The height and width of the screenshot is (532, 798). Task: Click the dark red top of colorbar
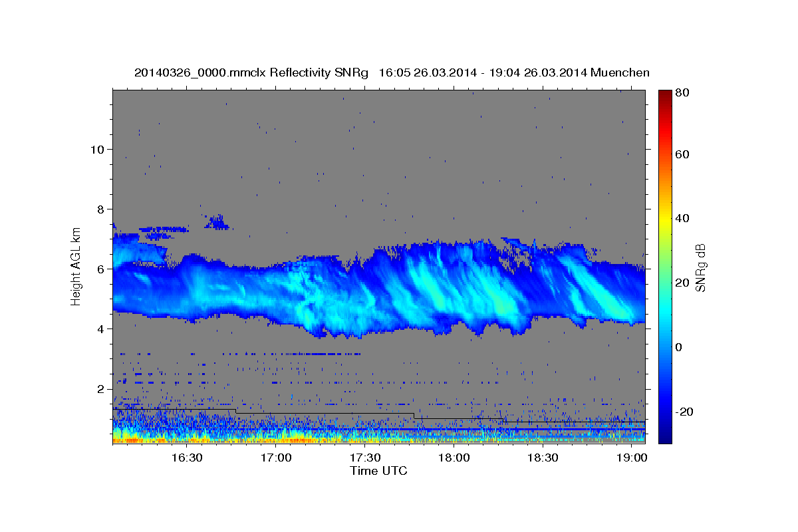pos(664,95)
